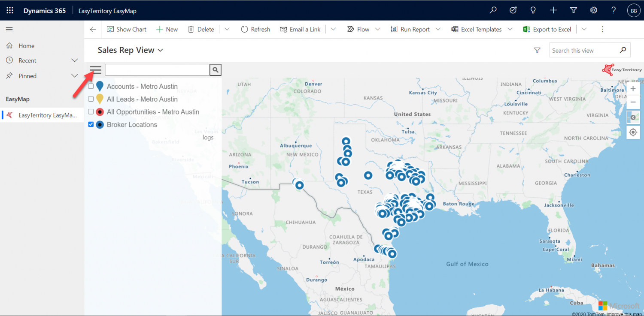This screenshot has height=316, width=644.
Task: Open the Dynamics 365 app launcher grid
Action: (9, 10)
